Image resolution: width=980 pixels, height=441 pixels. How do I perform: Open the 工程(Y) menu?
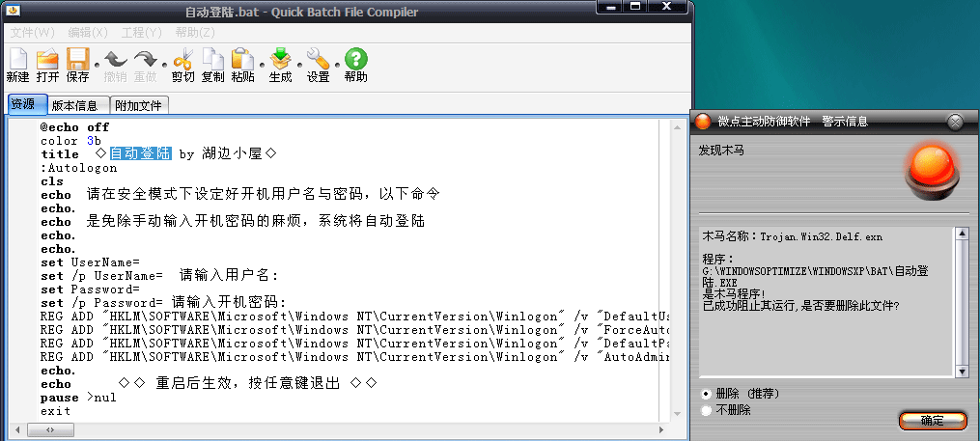[141, 32]
